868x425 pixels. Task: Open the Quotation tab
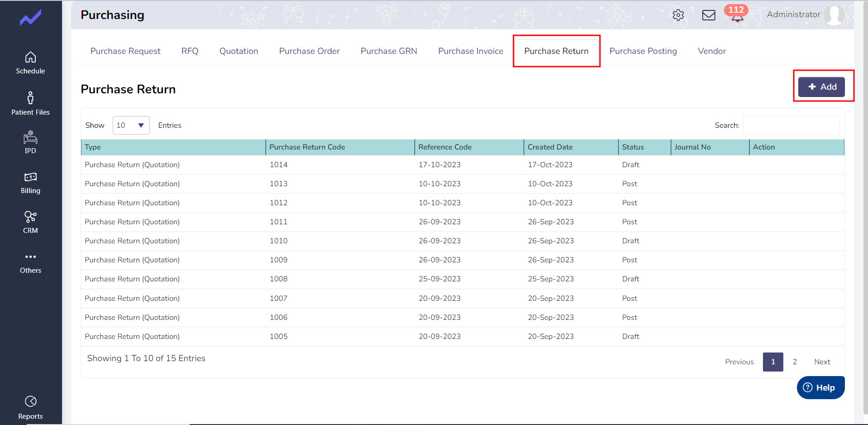tap(239, 51)
